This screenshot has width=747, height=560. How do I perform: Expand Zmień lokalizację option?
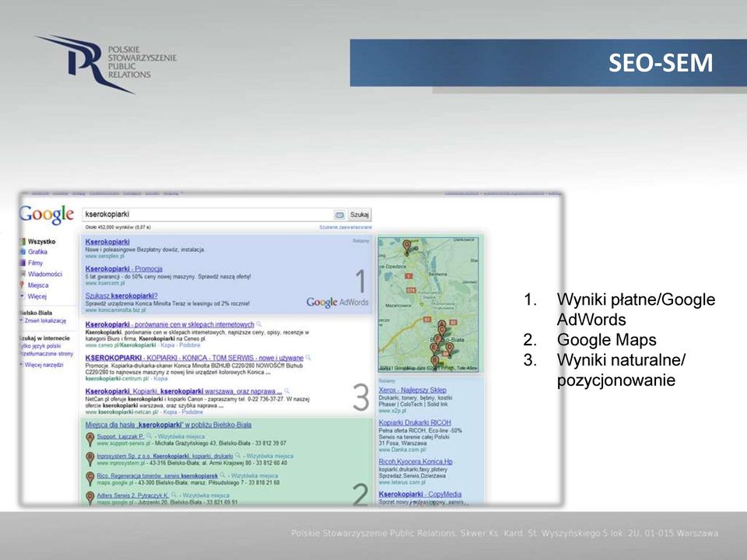coord(45,320)
